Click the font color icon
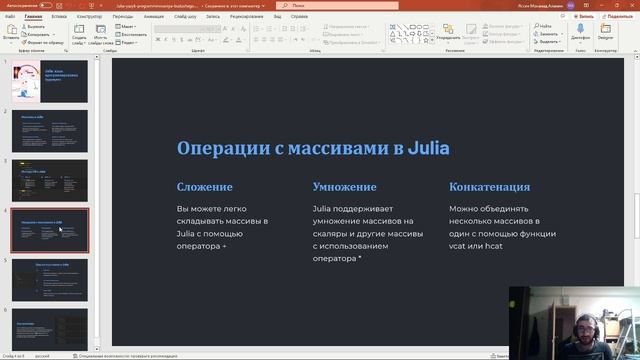This screenshot has width=640, height=360. pyautogui.click(x=239, y=40)
